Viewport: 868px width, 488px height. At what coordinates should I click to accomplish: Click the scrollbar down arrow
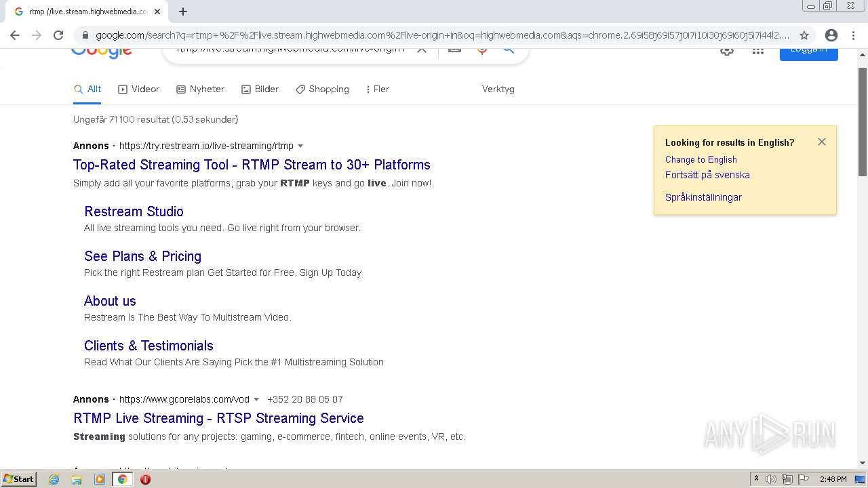click(x=863, y=463)
